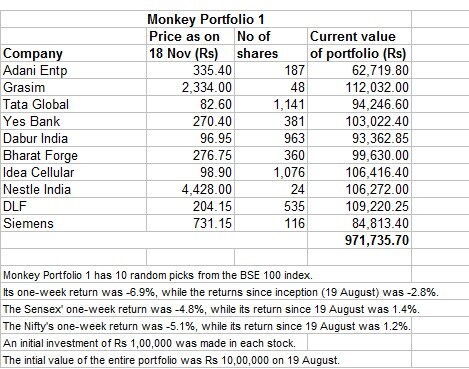
Task: Click Yes Bank value cell 103,022.40
Action: (359, 121)
